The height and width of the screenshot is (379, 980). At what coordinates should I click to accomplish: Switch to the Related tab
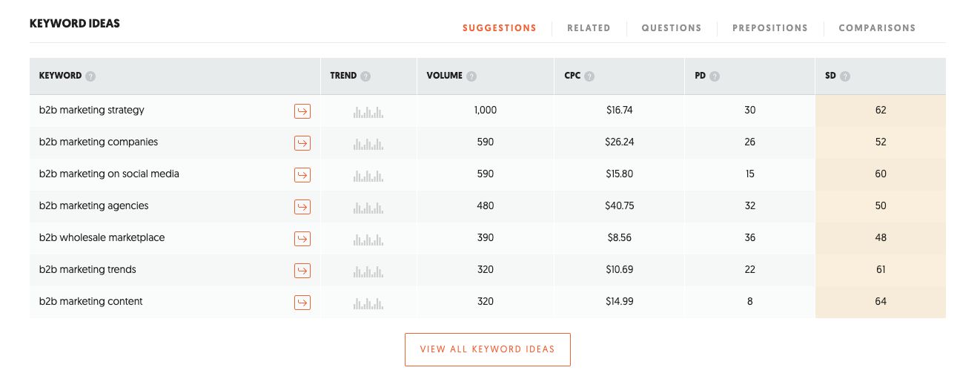[589, 28]
